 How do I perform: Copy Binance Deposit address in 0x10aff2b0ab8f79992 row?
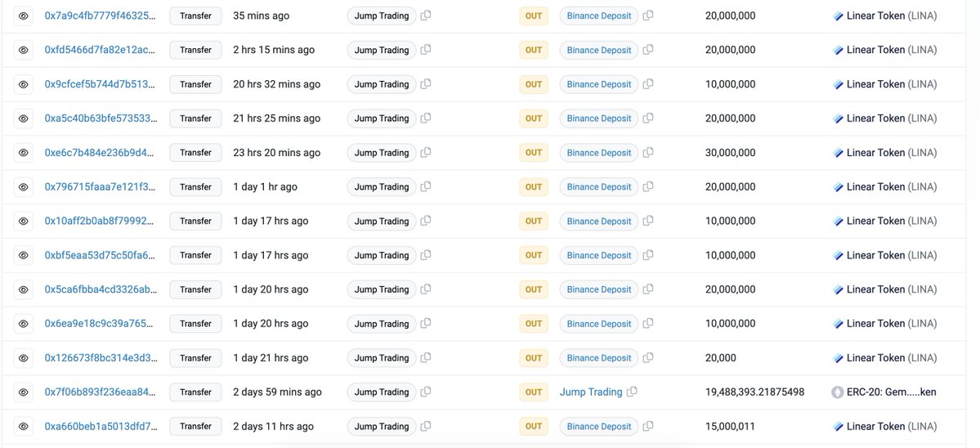(648, 221)
